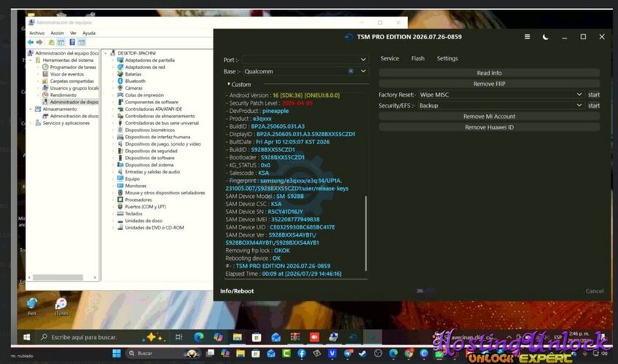Select Administrador de dispositivos tree item
Viewport: 618px width, 364px height.
[x=74, y=102]
